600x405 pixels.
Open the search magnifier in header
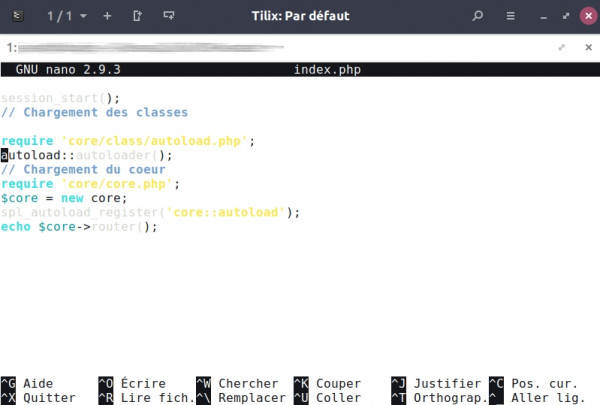click(478, 17)
